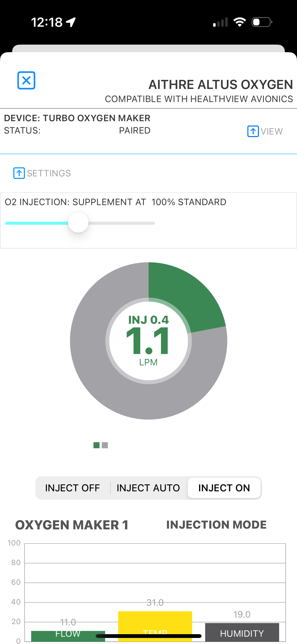Tap the Wi-Fi status icon

coord(240,22)
